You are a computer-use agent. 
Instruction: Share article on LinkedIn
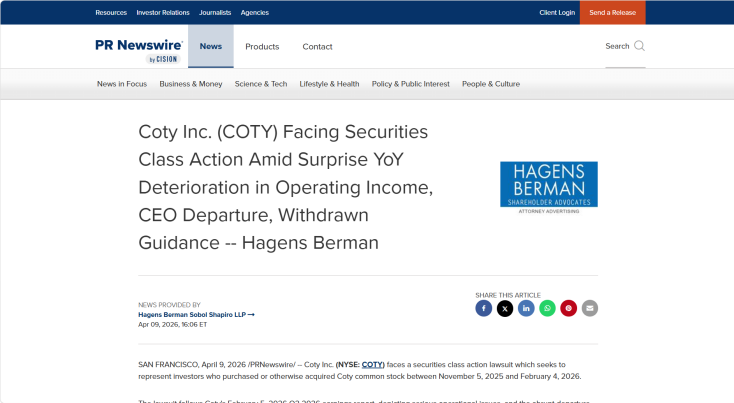tap(526, 308)
